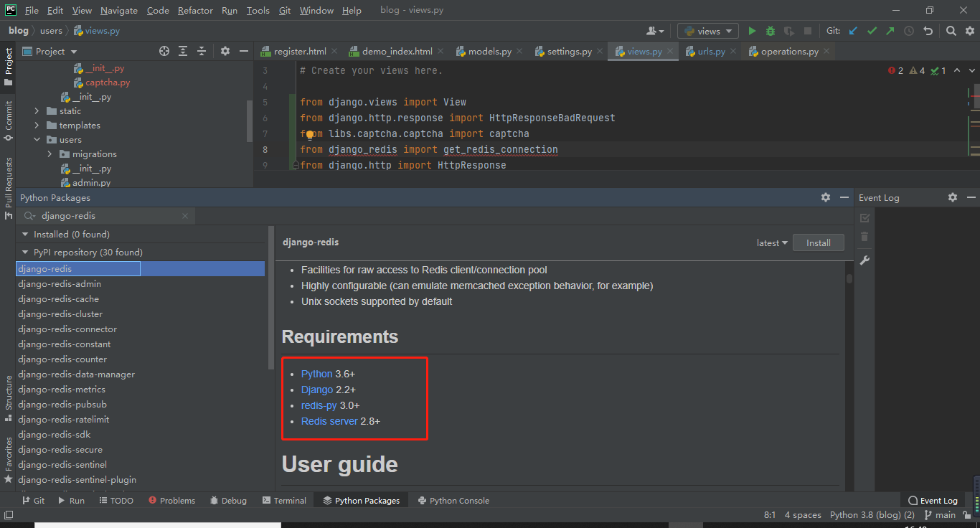The image size is (980, 528).
Task: Hide the Event Log panel
Action: tap(971, 197)
